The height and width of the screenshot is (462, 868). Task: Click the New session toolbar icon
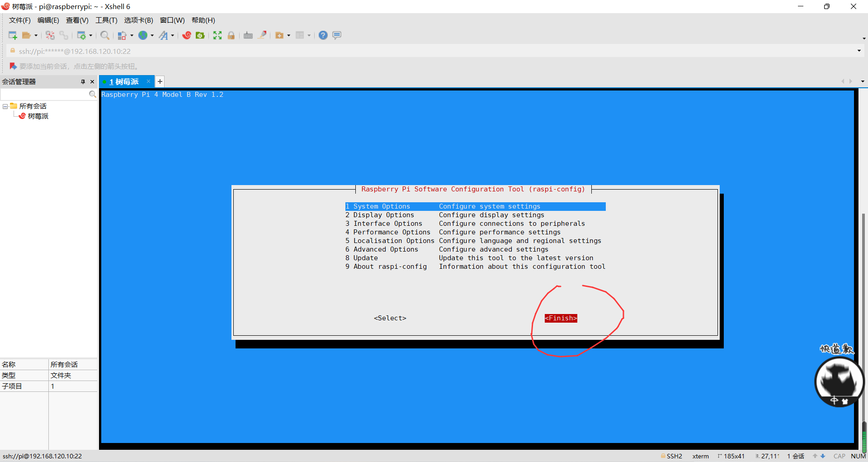(x=13, y=35)
